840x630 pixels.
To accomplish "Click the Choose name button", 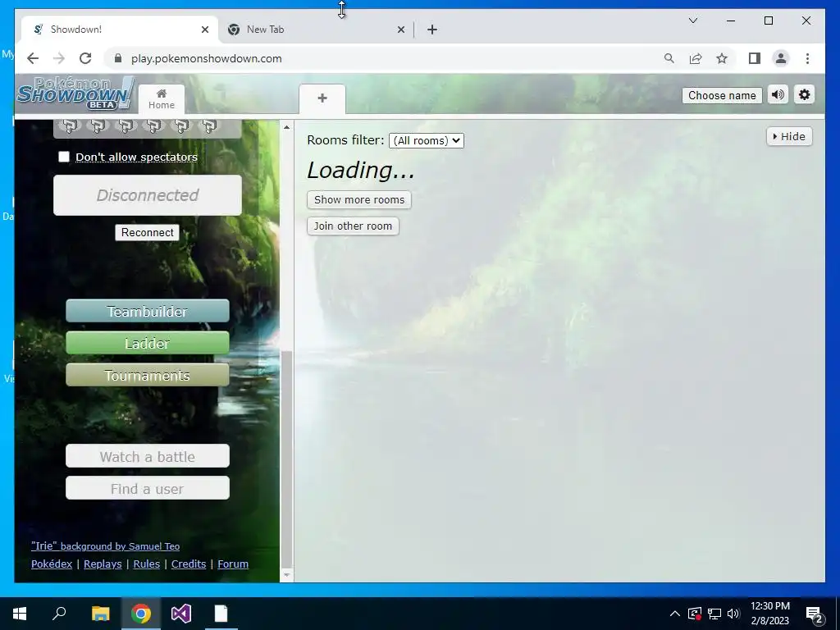I will point(722,95).
